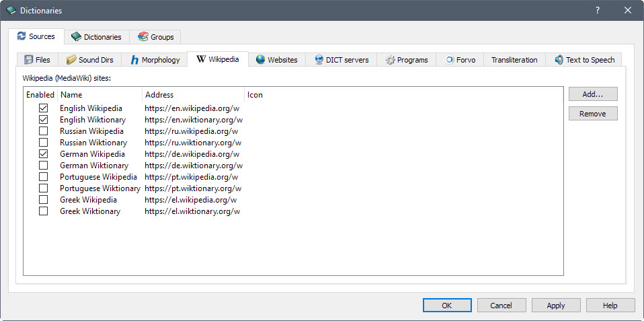
Task: Tick the Greek Wiktionary checkbox
Action: 43,211
